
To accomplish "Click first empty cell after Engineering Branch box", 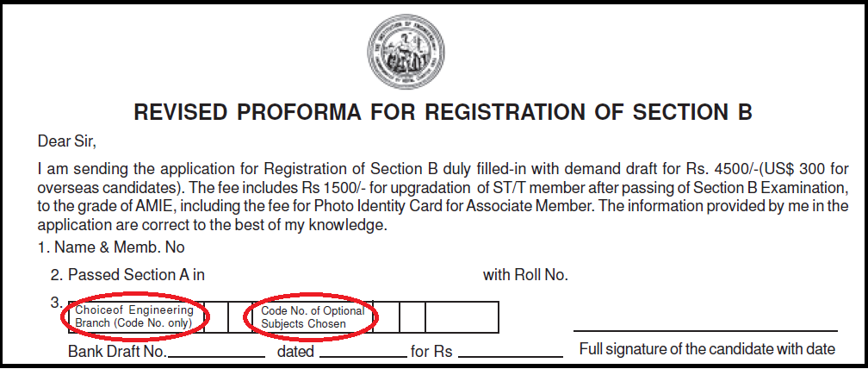I will pyautogui.click(x=217, y=316).
